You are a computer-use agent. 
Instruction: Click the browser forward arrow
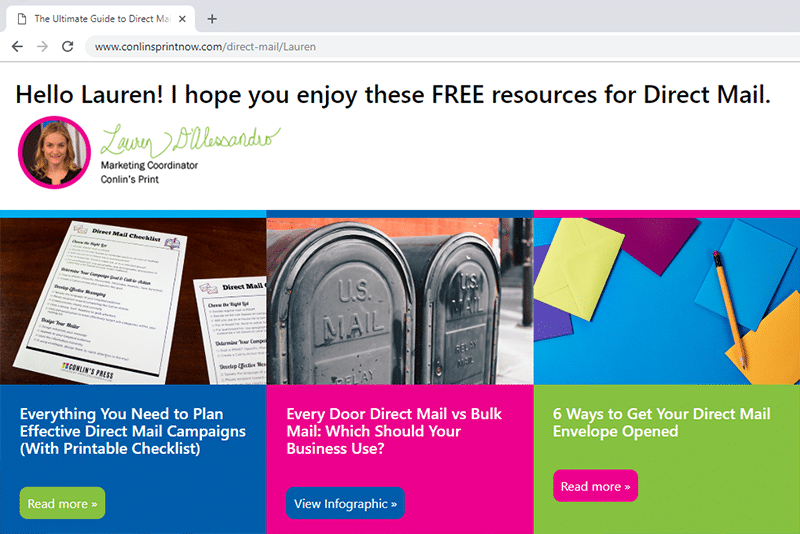(x=42, y=46)
